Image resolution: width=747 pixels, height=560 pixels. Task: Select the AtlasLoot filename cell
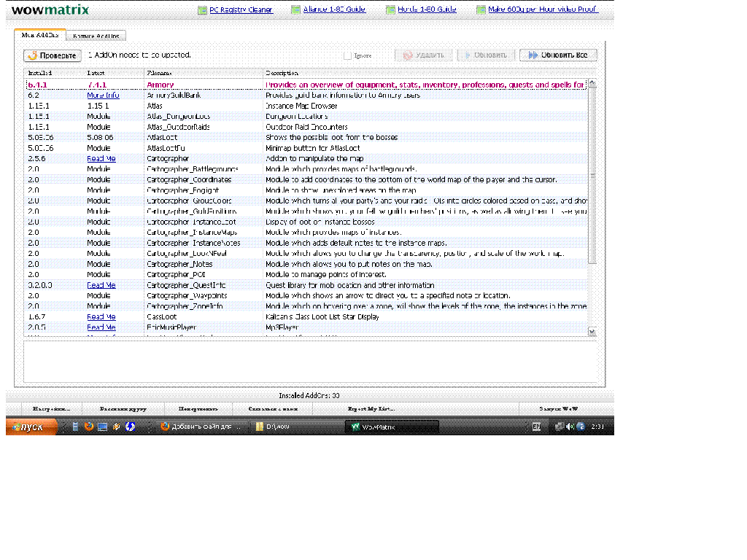tap(162, 137)
